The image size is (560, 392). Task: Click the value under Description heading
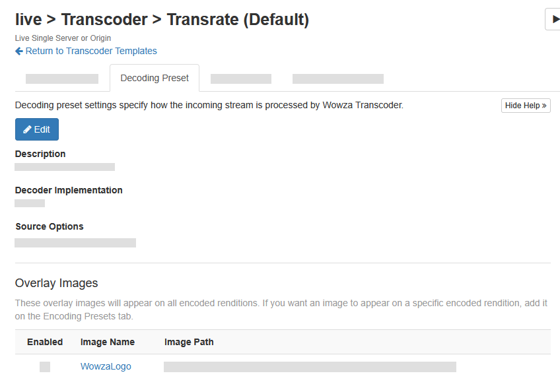(65, 167)
